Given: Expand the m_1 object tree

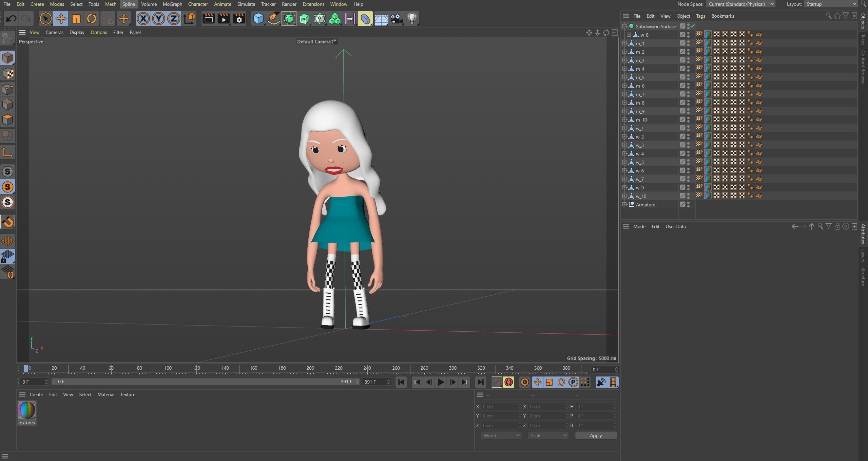Looking at the screenshot, I should (624, 43).
